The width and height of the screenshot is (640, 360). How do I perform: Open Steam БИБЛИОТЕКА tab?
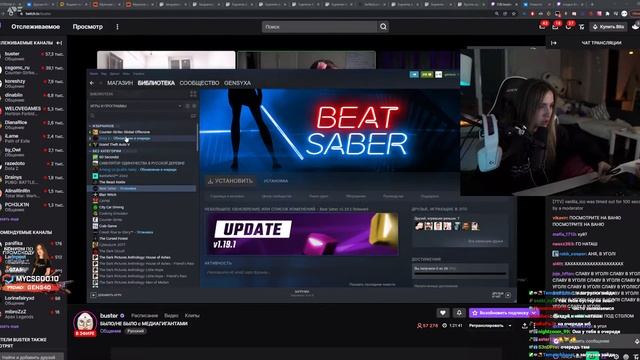coord(156,83)
